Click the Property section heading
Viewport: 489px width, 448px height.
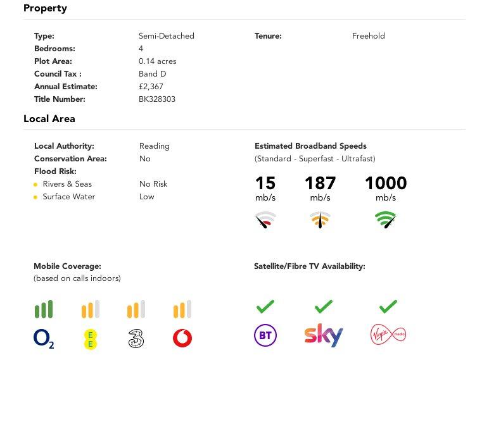pos(45,8)
